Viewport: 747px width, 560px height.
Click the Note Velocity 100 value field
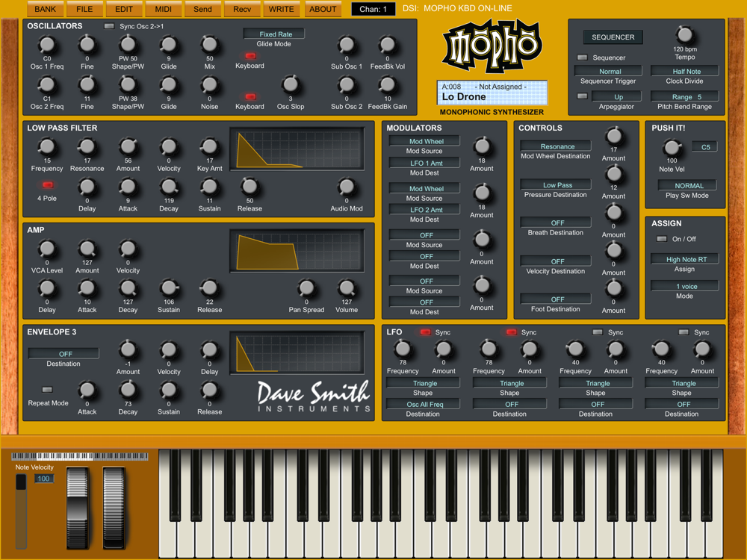tap(44, 479)
